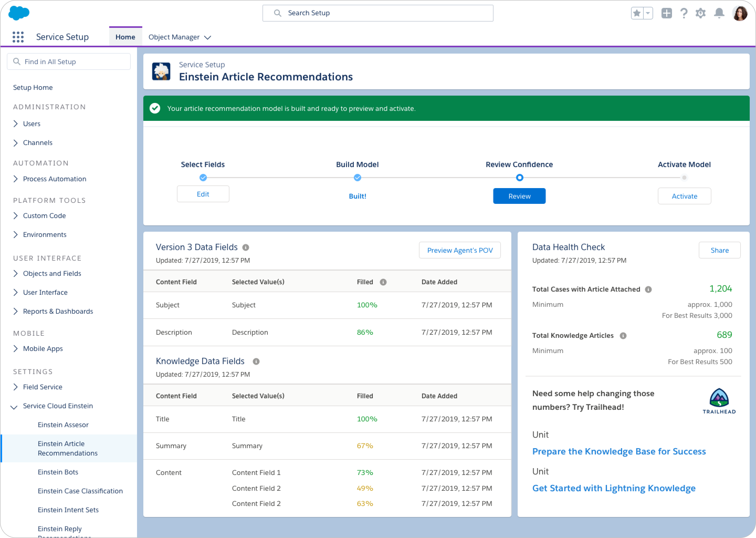The image size is (756, 538).
Task: Open the App Launcher grid icon
Action: (18, 37)
